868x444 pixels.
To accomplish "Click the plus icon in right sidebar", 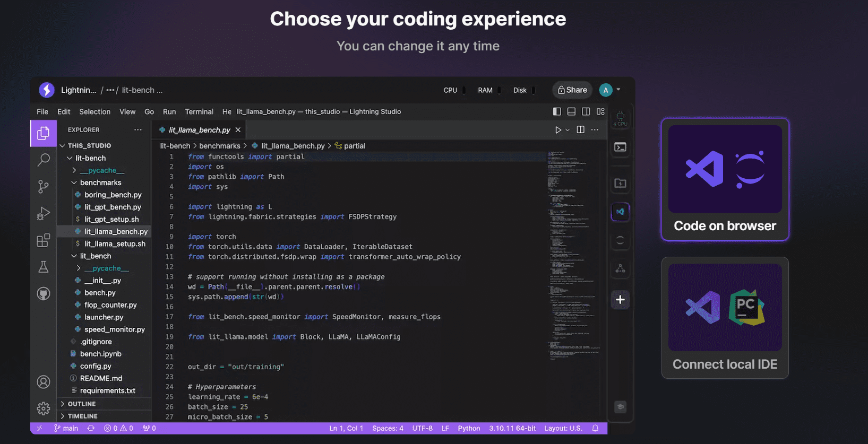I will pos(620,300).
